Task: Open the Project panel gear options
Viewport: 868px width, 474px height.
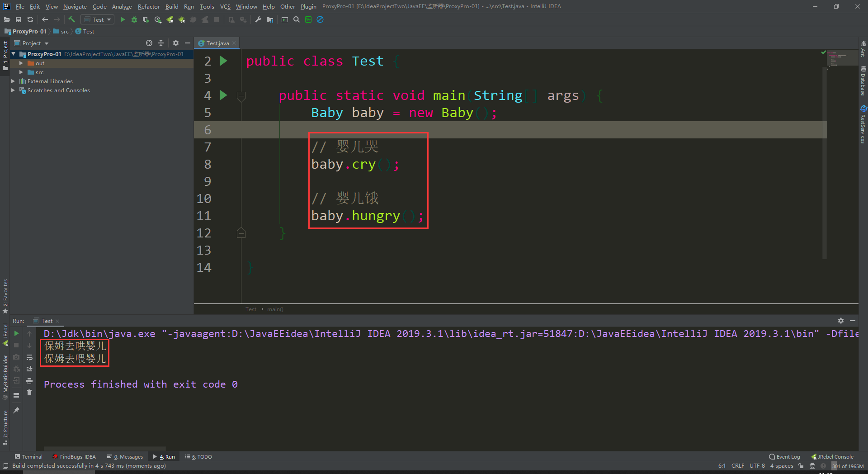Action: (x=176, y=43)
